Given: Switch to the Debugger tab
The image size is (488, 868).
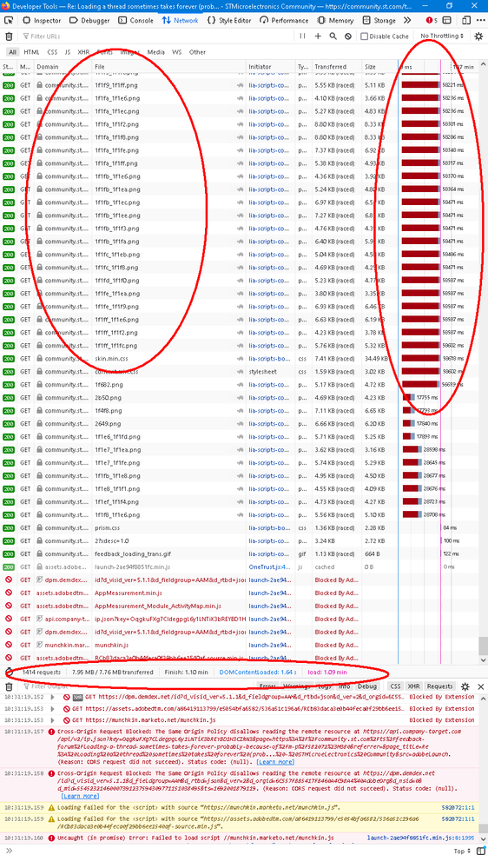Looking at the screenshot, I should [x=89, y=21].
